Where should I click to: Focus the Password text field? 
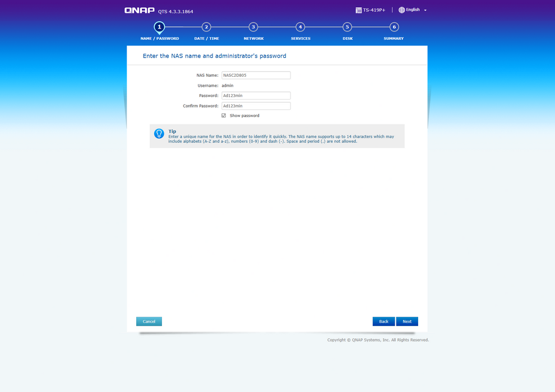256,96
